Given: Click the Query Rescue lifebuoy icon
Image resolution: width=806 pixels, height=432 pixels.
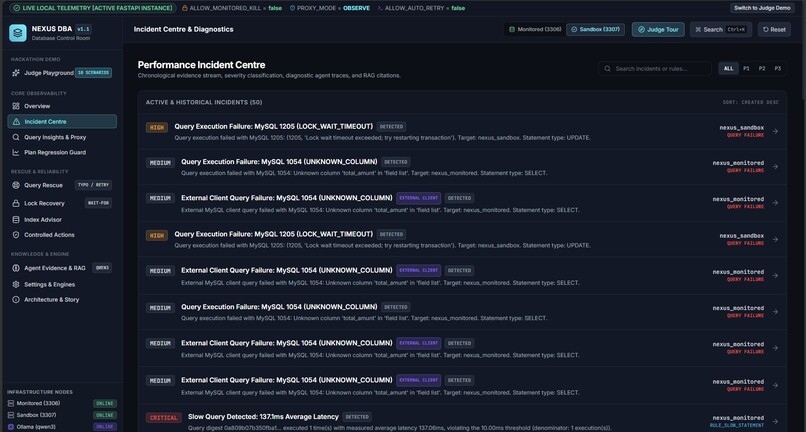Looking at the screenshot, I should [16, 185].
